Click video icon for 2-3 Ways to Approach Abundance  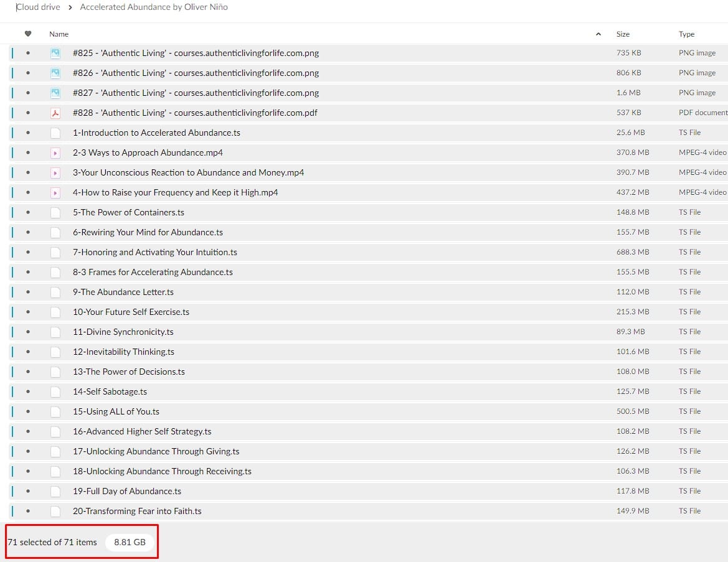coord(55,152)
